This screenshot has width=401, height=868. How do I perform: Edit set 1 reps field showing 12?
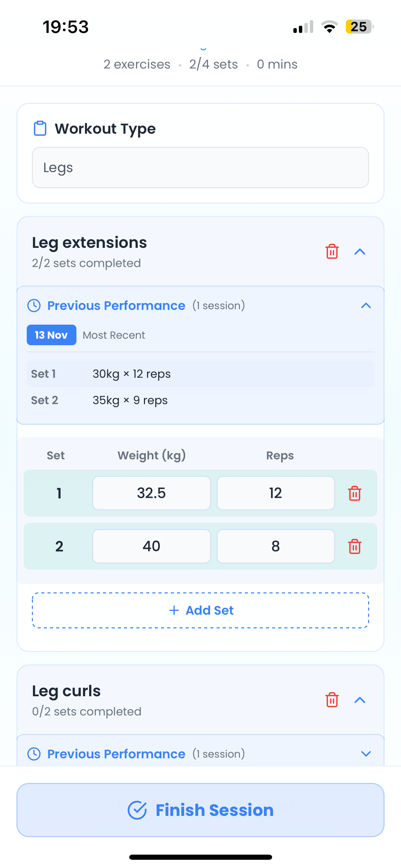pos(276,493)
